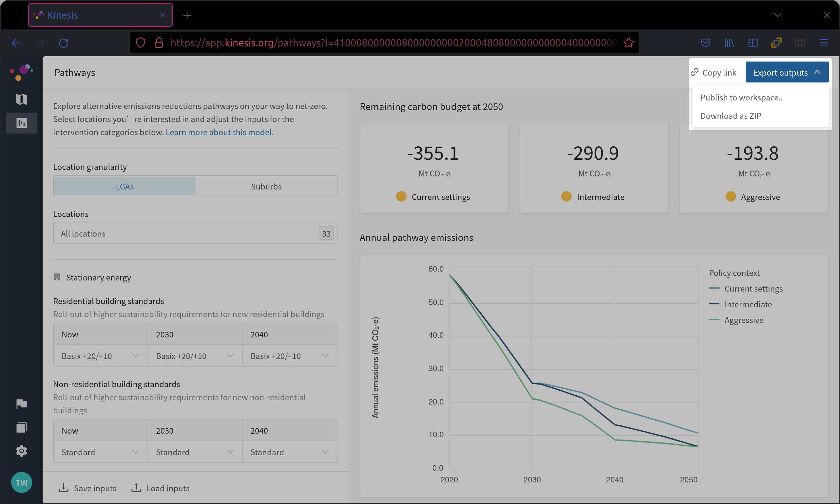840x504 pixels.
Task: Click the Kinesis logo in the sidebar
Action: point(21,72)
